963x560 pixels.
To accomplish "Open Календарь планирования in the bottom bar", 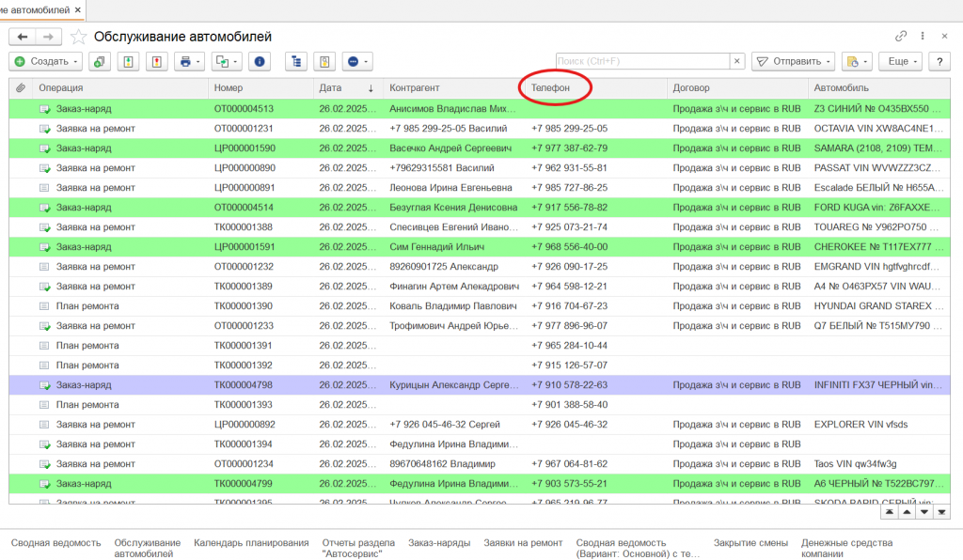I will (x=251, y=542).
